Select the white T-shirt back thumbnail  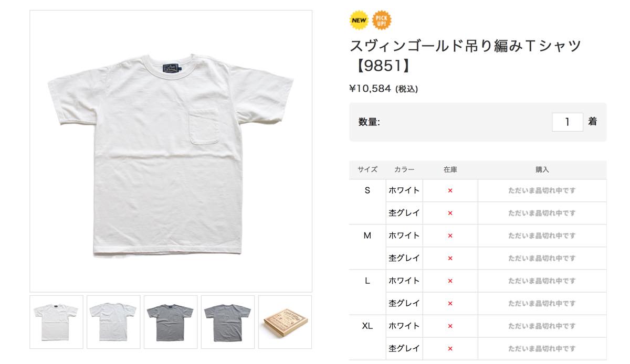113,322
